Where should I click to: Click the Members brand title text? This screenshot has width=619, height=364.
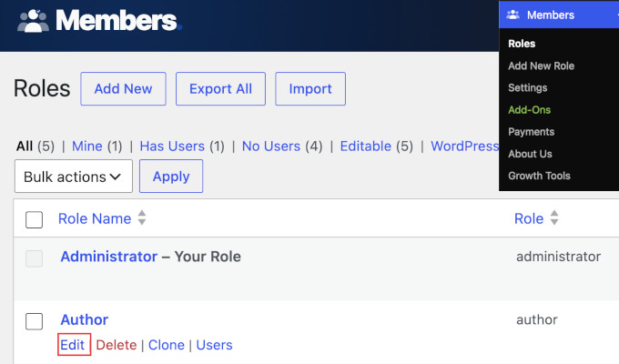pyautogui.click(x=118, y=21)
